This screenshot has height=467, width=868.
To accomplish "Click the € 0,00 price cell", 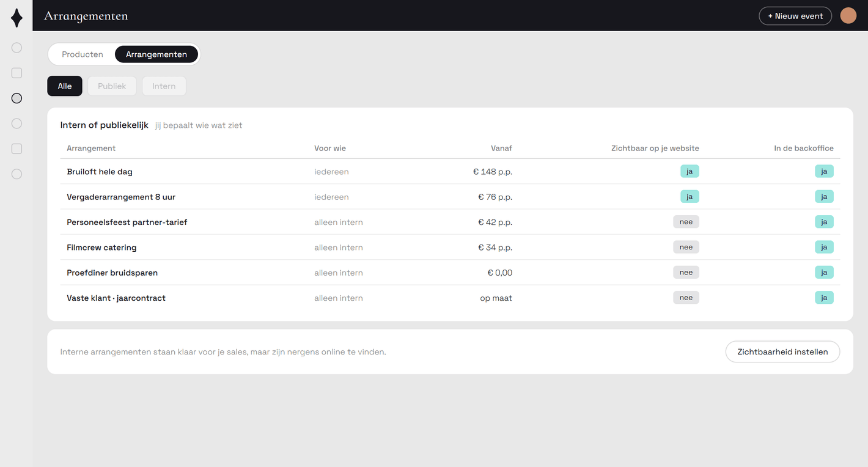I will pyautogui.click(x=500, y=273).
